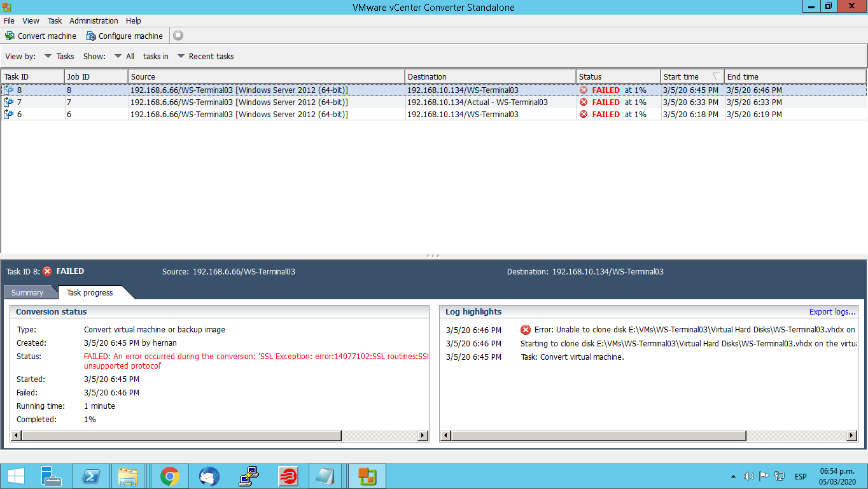The height and width of the screenshot is (489, 868).
Task: Expand the View by Tasks dropdown
Action: (59, 56)
